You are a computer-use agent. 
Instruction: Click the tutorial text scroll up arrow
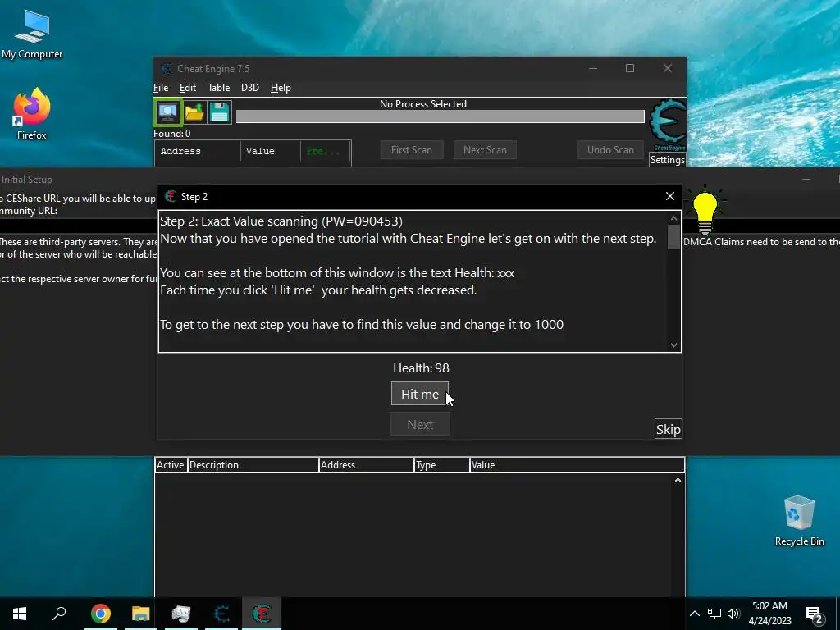[674, 218]
